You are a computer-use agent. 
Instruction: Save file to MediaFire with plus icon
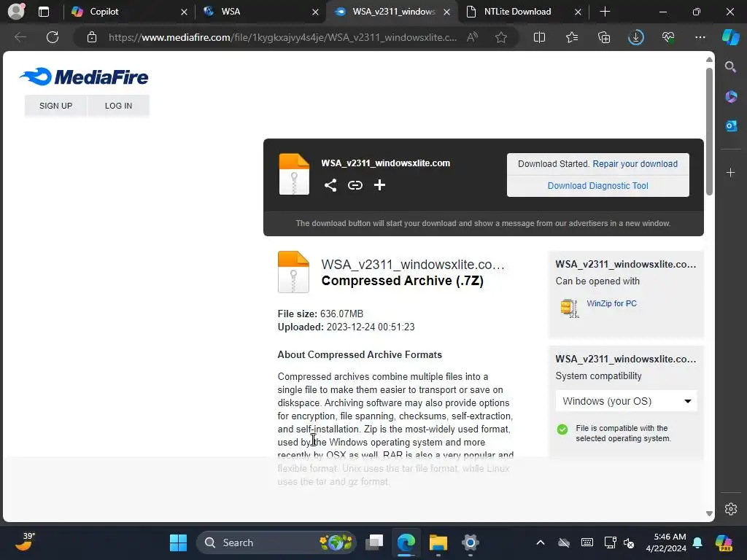coord(379,185)
